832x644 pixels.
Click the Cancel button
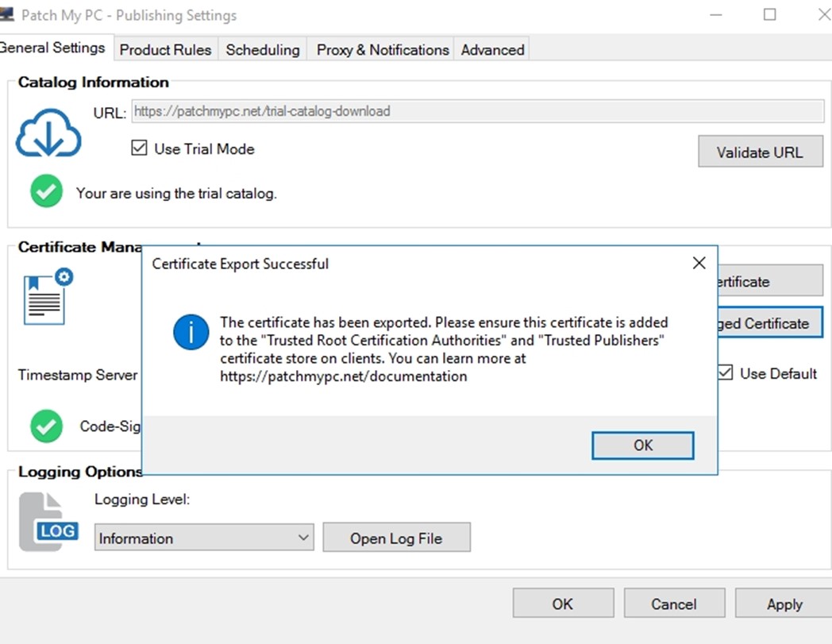pos(674,604)
